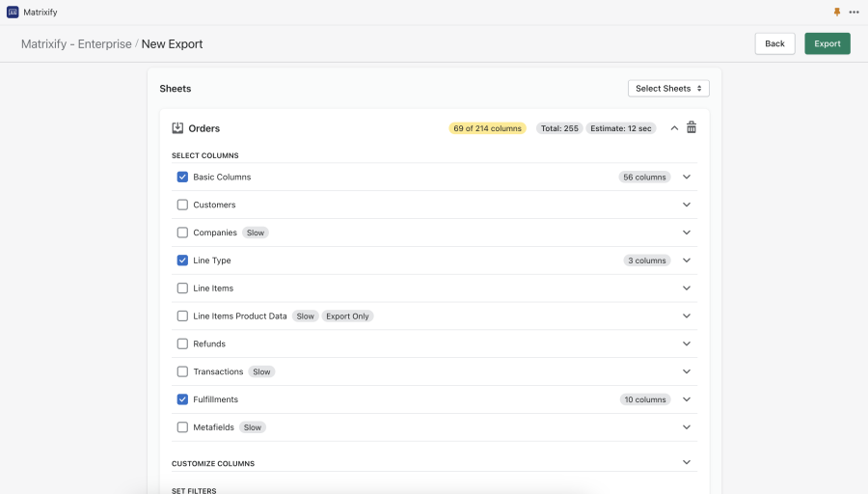This screenshot has height=494, width=868.
Task: Open the three-dot more options menu
Action: (x=854, y=13)
